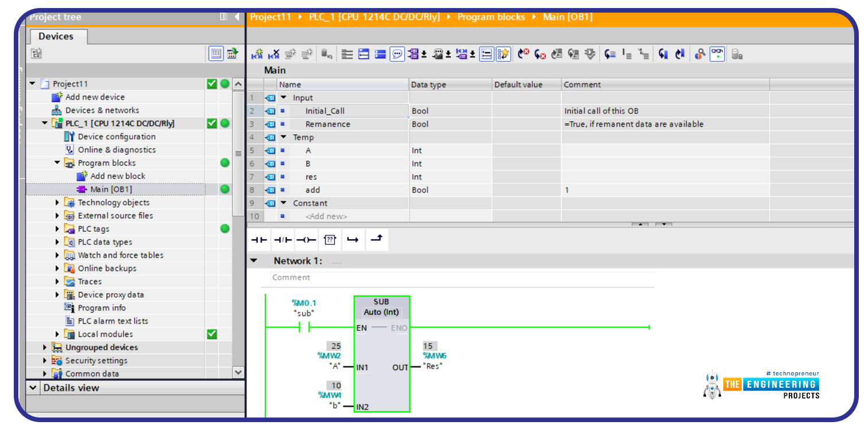Expand the PLC tags folder
The image size is (868, 429).
click(x=57, y=229)
